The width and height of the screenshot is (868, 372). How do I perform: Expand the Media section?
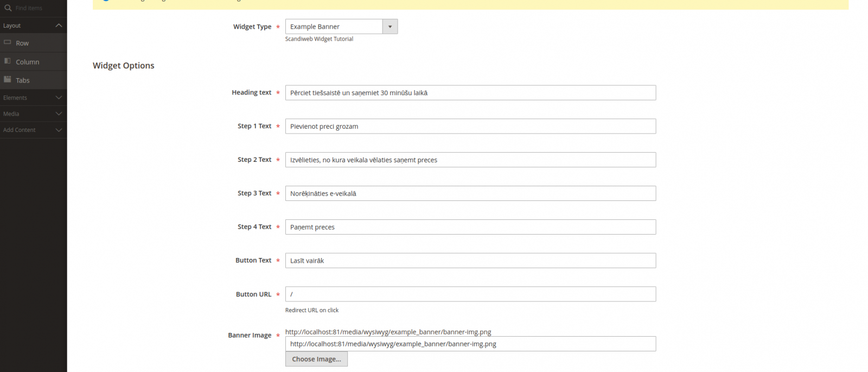[x=59, y=114]
